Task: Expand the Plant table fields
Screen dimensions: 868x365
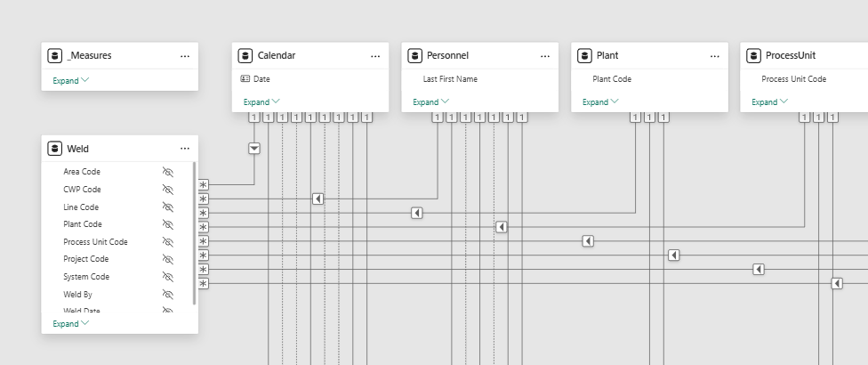Action: point(600,101)
